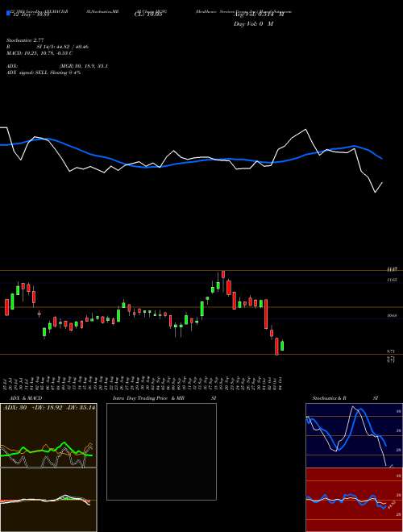Click the "Avg Vol: 0.514 M" label
403x532 pixels.
click(259, 15)
